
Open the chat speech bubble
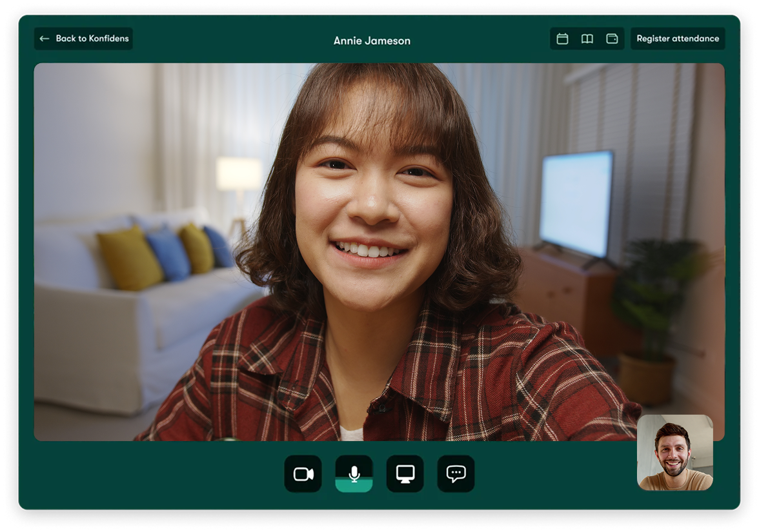pyautogui.click(x=456, y=473)
